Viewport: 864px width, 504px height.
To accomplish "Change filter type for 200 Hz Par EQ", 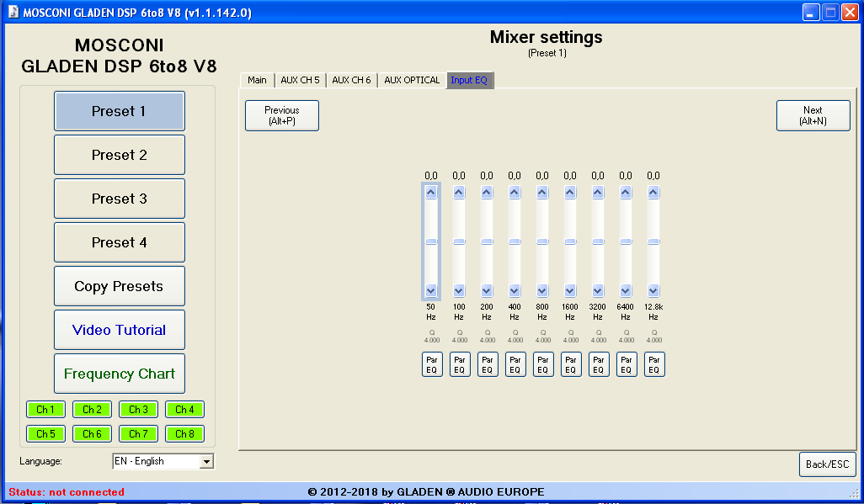I will [x=488, y=364].
